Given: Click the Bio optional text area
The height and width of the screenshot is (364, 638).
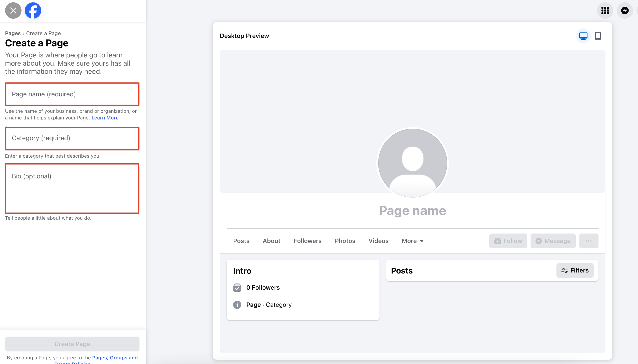Looking at the screenshot, I should (x=72, y=188).
